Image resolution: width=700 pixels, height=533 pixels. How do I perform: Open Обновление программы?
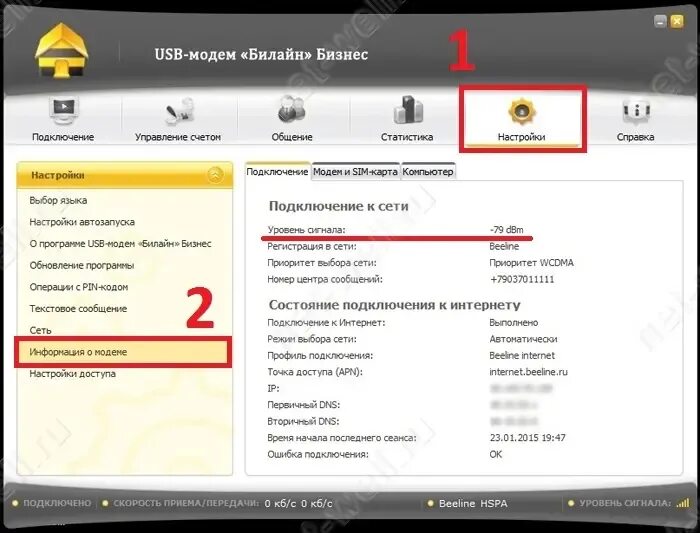tap(82, 265)
